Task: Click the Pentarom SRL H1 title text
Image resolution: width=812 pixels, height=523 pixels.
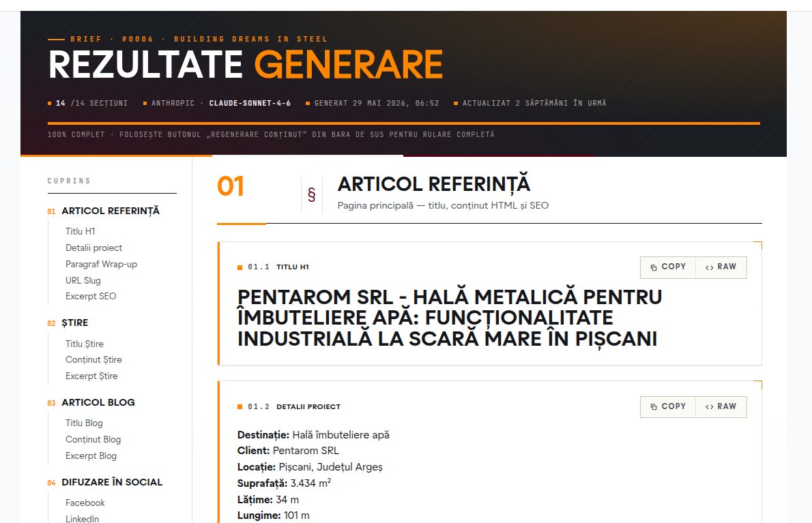Action: pyautogui.click(x=450, y=318)
